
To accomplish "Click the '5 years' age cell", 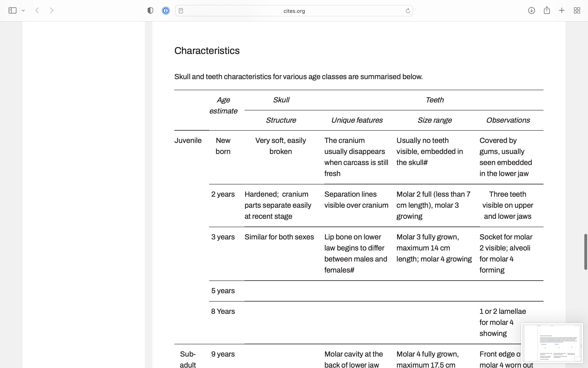I will [223, 291].
